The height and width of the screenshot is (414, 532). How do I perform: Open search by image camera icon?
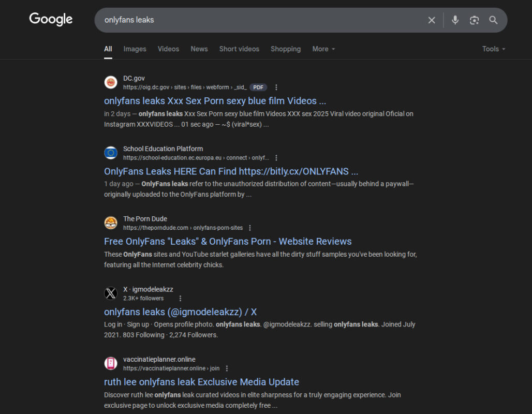coord(474,20)
